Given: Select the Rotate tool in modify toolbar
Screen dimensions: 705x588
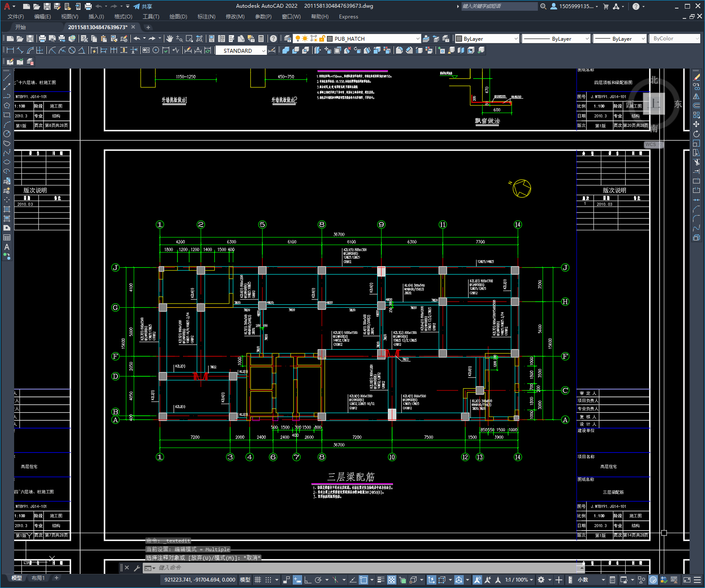Looking at the screenshot, I should click(x=696, y=134).
